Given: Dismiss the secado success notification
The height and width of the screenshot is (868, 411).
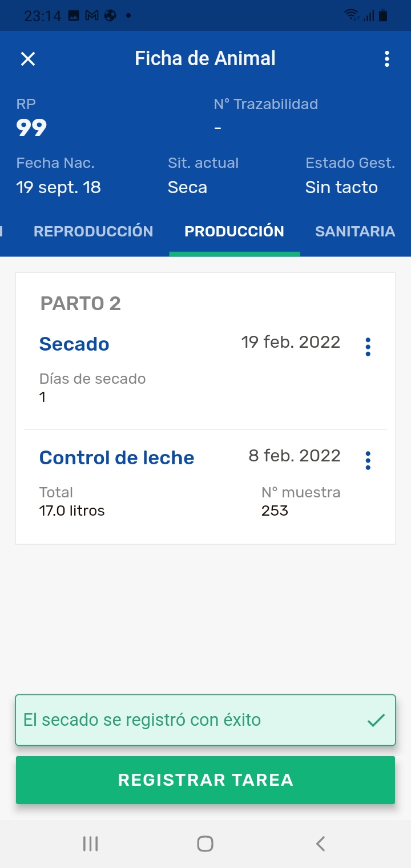Looking at the screenshot, I should coord(205,720).
